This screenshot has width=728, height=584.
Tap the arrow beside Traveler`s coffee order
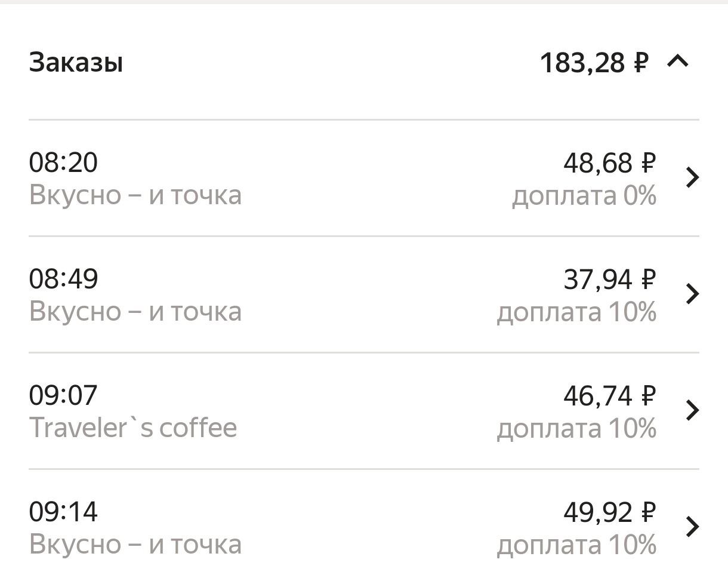point(692,410)
